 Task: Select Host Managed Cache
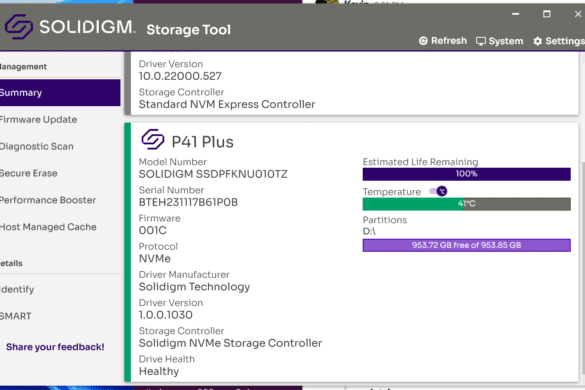point(60,227)
